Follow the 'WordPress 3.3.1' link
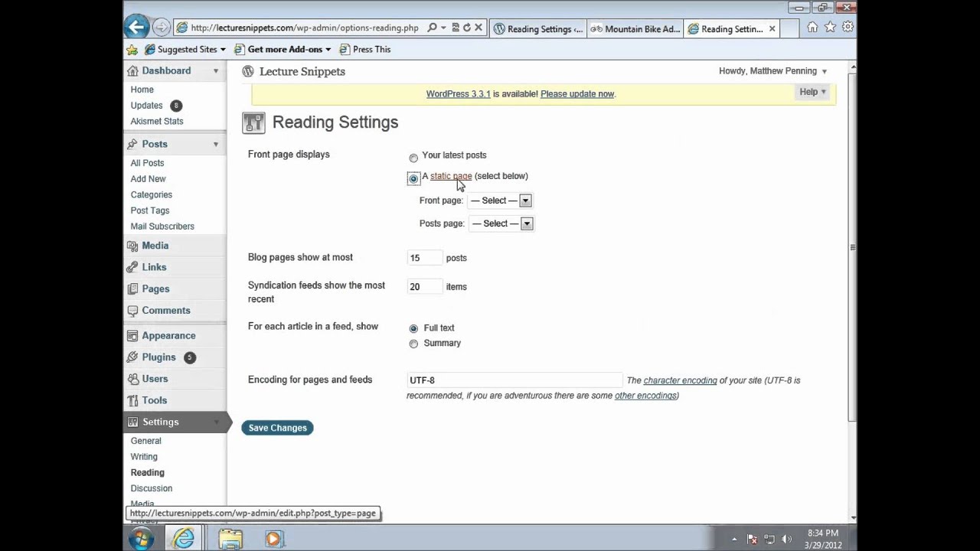The width and height of the screenshot is (980, 551). 458,94
